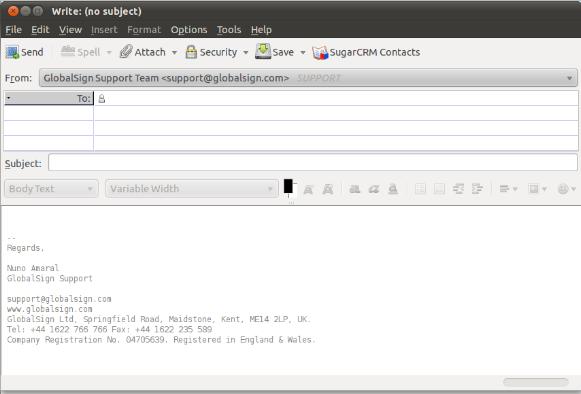
Task: Open the To recipient type dropdown
Action: click(x=49, y=98)
